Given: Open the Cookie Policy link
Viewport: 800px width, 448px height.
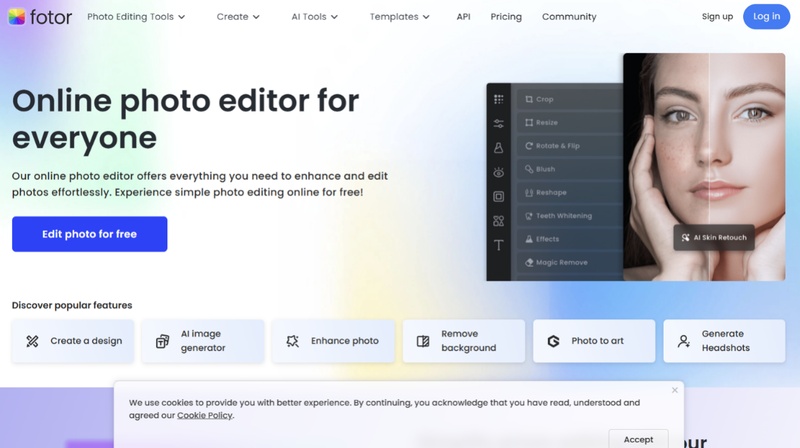Looking at the screenshot, I should tap(205, 415).
